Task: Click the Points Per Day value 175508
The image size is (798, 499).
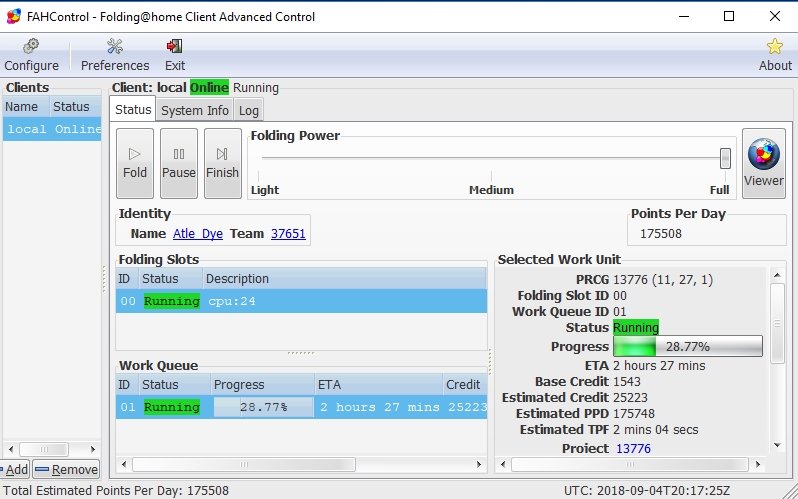Action: 661,234
